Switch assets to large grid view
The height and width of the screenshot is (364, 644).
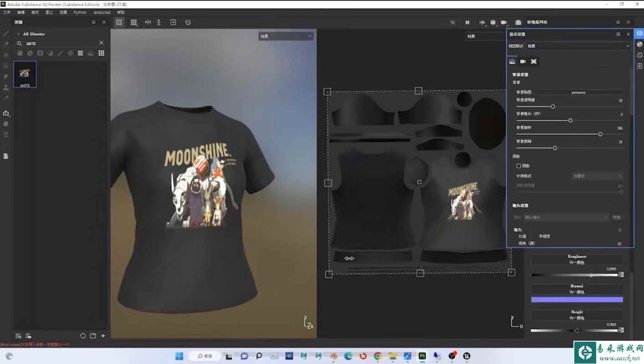(101, 53)
